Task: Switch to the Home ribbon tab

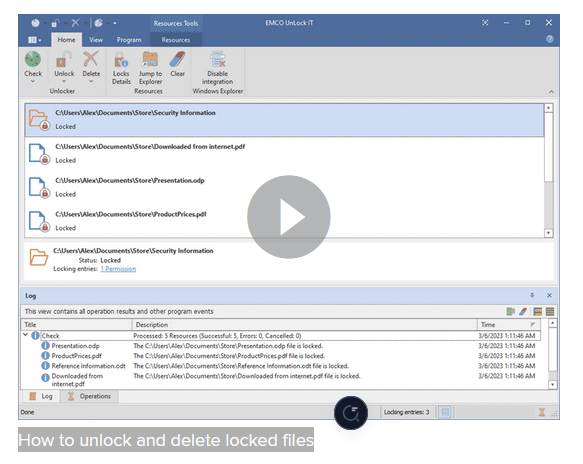Action: tap(66, 39)
